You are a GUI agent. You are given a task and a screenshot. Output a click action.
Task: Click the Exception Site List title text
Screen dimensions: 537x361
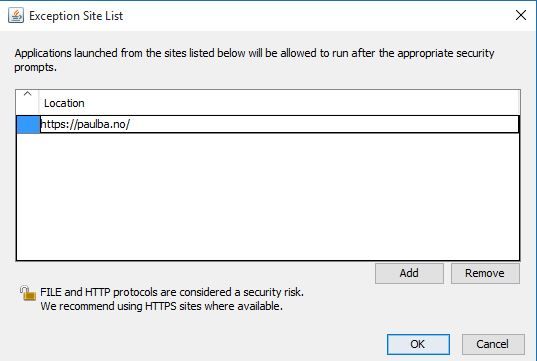point(76,16)
